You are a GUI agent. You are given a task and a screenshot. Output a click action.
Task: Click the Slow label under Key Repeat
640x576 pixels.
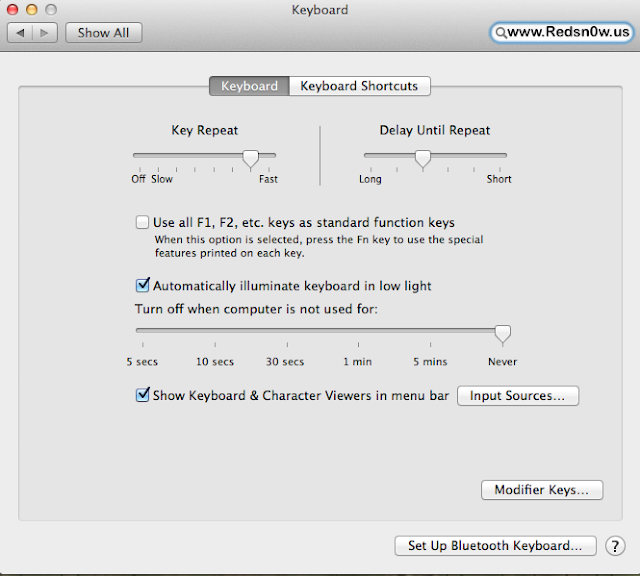162,179
